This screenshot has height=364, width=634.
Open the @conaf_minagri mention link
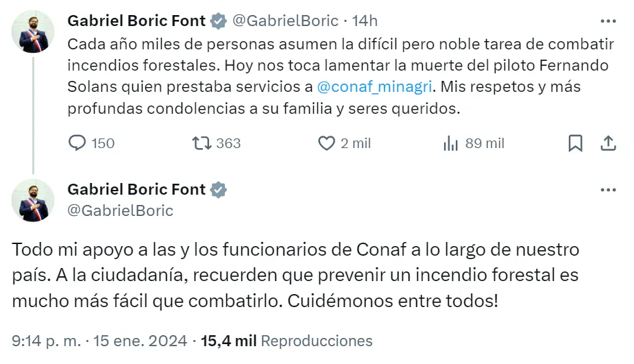(x=374, y=87)
